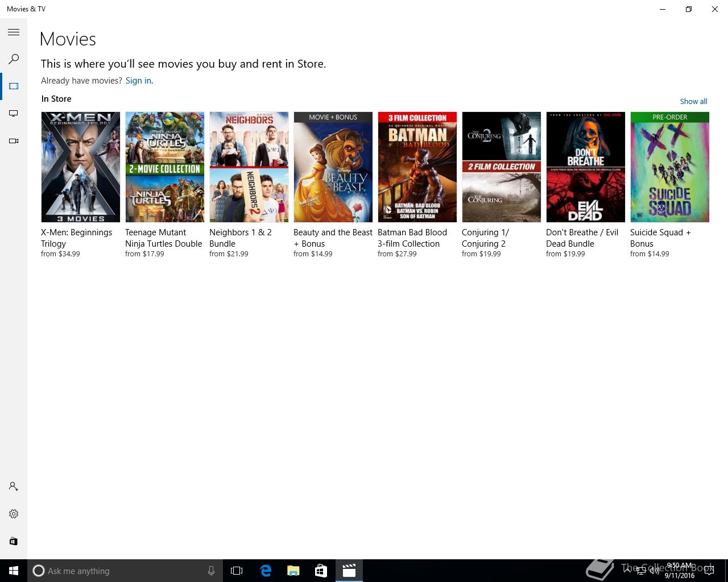Click the account sign-in person icon
Image resolution: width=728 pixels, height=582 pixels.
(x=14, y=487)
